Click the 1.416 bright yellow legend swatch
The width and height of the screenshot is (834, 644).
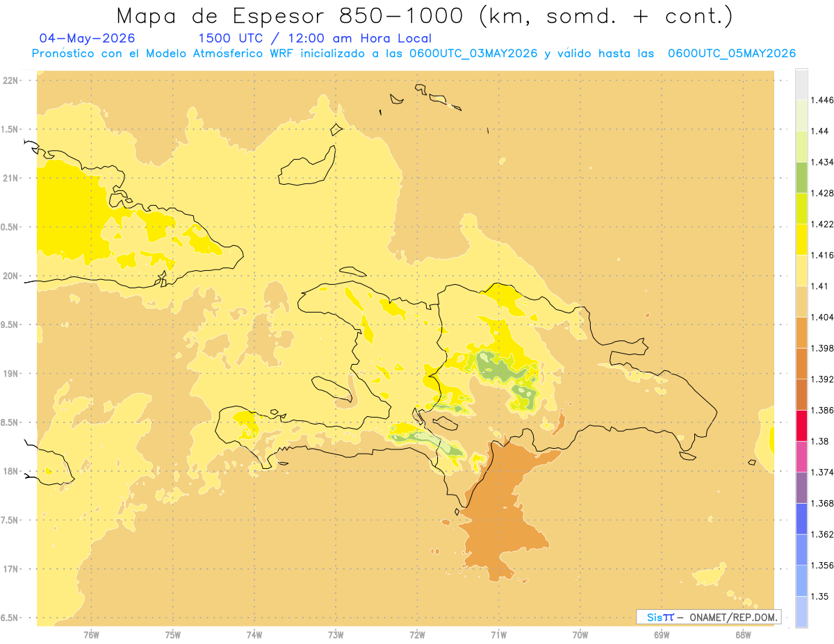[801, 239]
